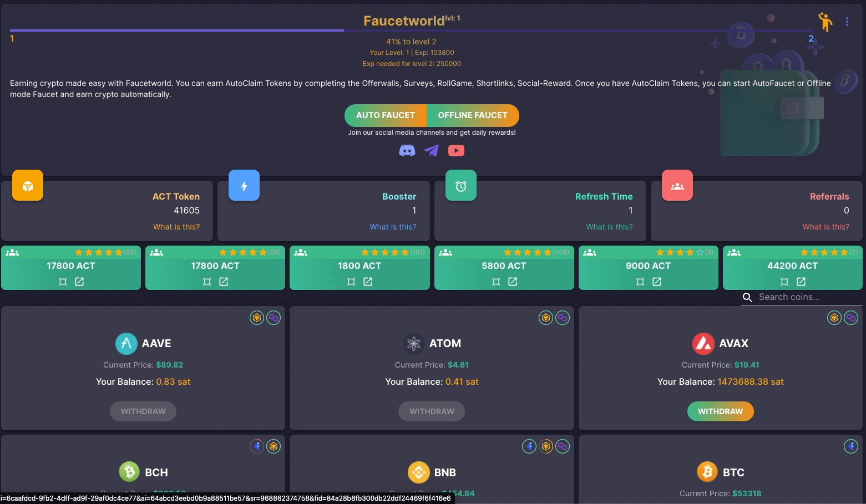
Task: Click the fullscreen icon on 1800 ACT card
Action: [351, 282]
